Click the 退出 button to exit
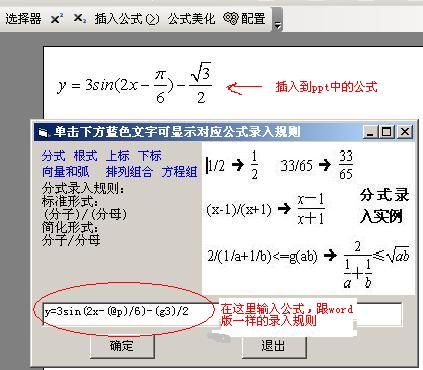Viewport: 423px width, 370px height. click(x=273, y=346)
